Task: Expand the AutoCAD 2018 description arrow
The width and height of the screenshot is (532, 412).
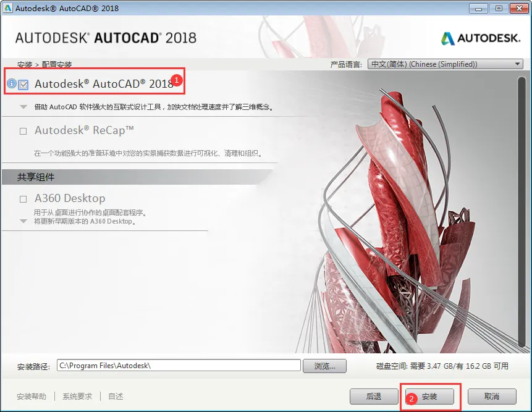Action: (23, 107)
